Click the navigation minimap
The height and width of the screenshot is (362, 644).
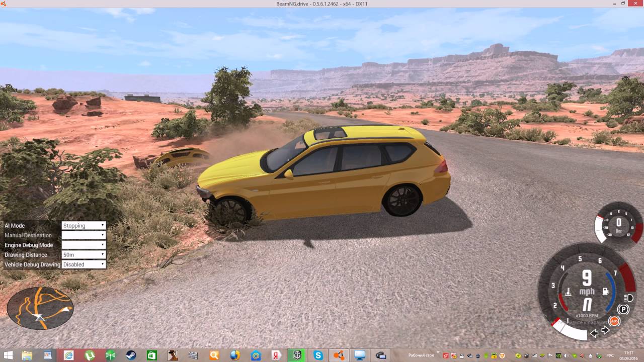coord(40,308)
